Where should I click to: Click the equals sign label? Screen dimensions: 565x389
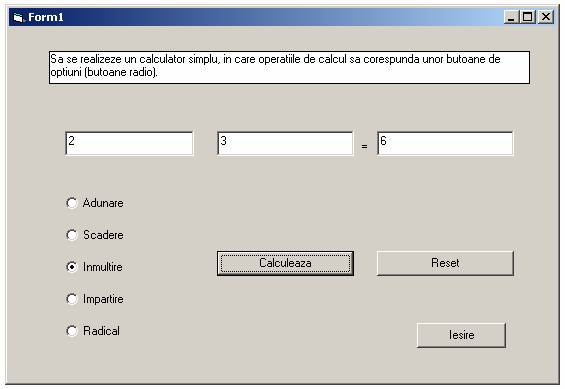[364, 147]
